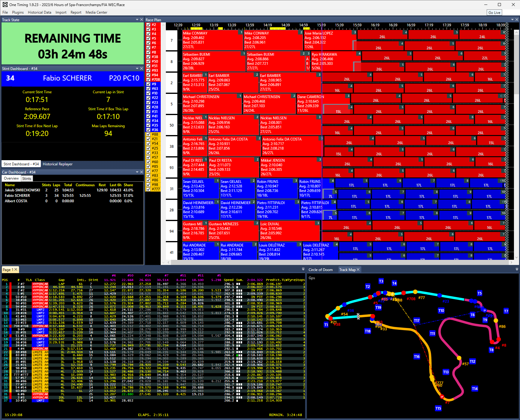
Task: Open timing page tab list dropdown
Action: click(303, 269)
